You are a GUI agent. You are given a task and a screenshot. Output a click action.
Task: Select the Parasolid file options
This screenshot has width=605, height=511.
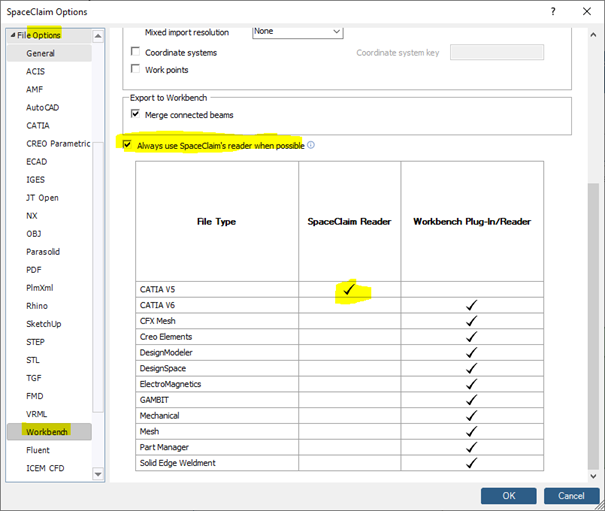pyautogui.click(x=45, y=251)
